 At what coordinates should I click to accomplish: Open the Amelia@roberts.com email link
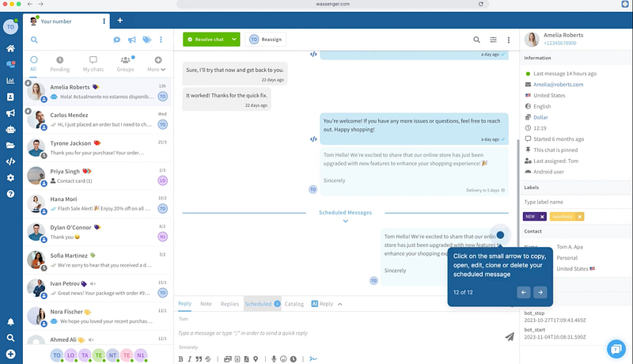tap(558, 84)
